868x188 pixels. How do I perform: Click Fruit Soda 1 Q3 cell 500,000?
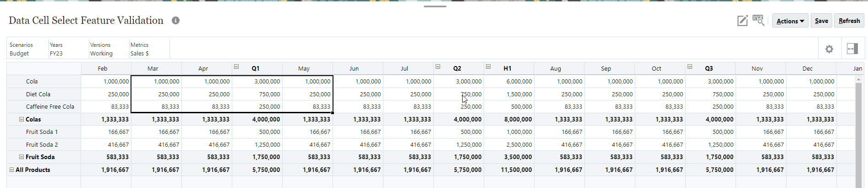point(710,132)
